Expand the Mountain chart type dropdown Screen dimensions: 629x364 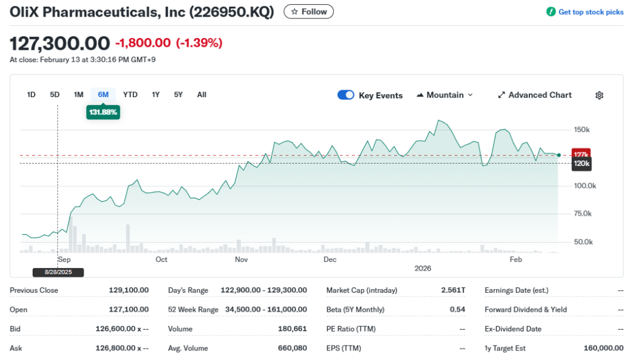click(470, 95)
